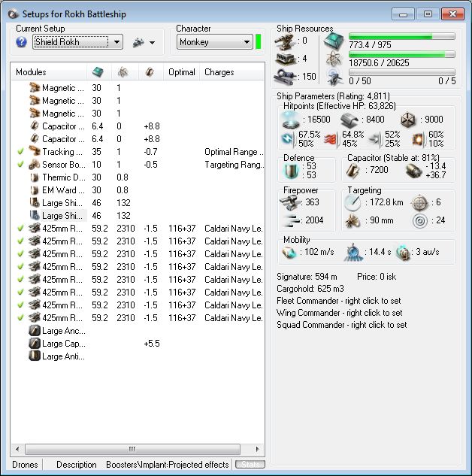Toggle the second 425mm Railgun checkmark
This screenshot has height=476, width=472.
pos(20,241)
